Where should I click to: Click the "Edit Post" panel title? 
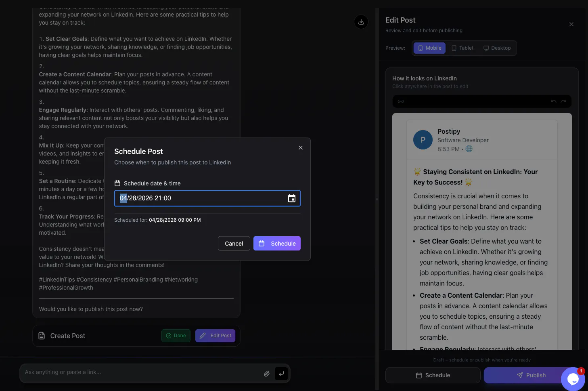point(400,20)
